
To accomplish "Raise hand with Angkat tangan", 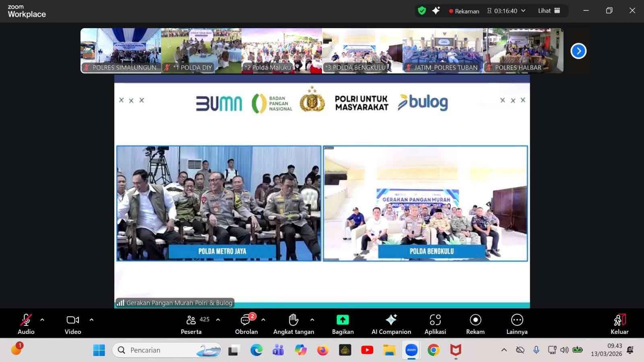I will click(x=293, y=324).
